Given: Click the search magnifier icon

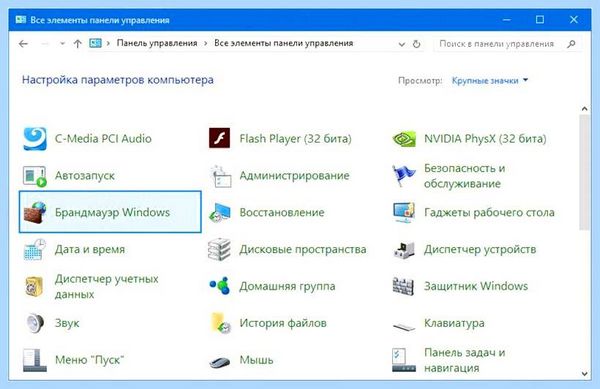Looking at the screenshot, I should point(571,44).
